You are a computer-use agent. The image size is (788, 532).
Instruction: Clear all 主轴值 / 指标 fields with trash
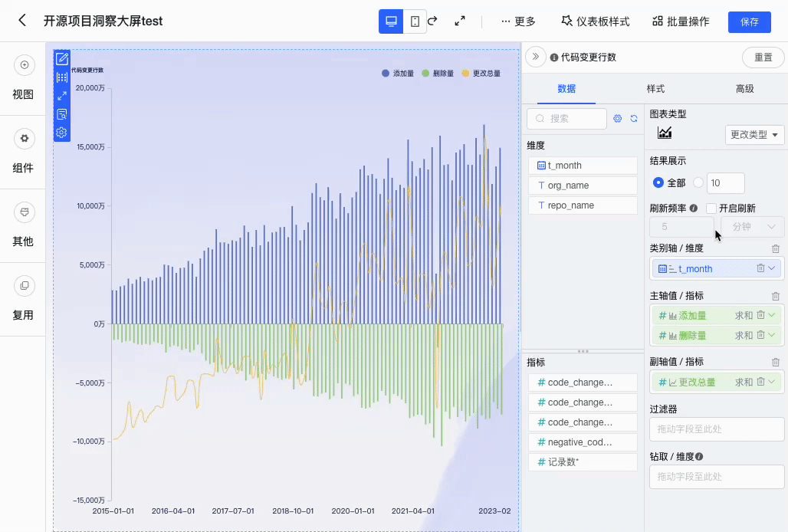point(776,296)
